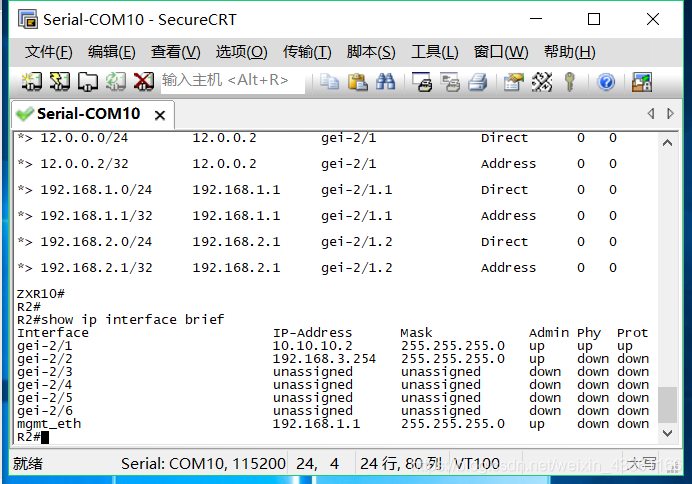
Task: Click IP address 10.10.10.2
Action: [x=312, y=346]
